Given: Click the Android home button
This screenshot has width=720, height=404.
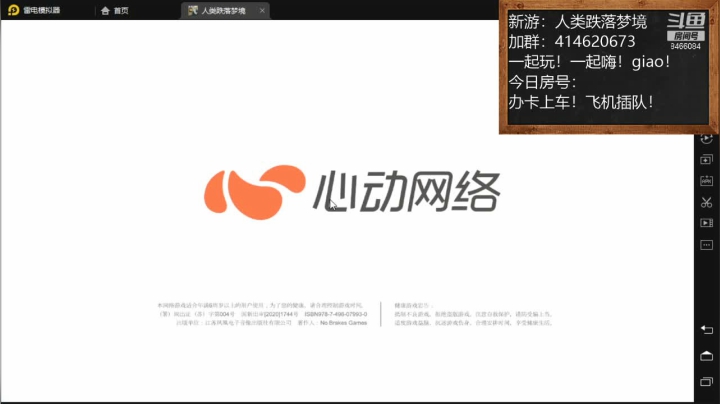Looking at the screenshot, I should tap(706, 356).
